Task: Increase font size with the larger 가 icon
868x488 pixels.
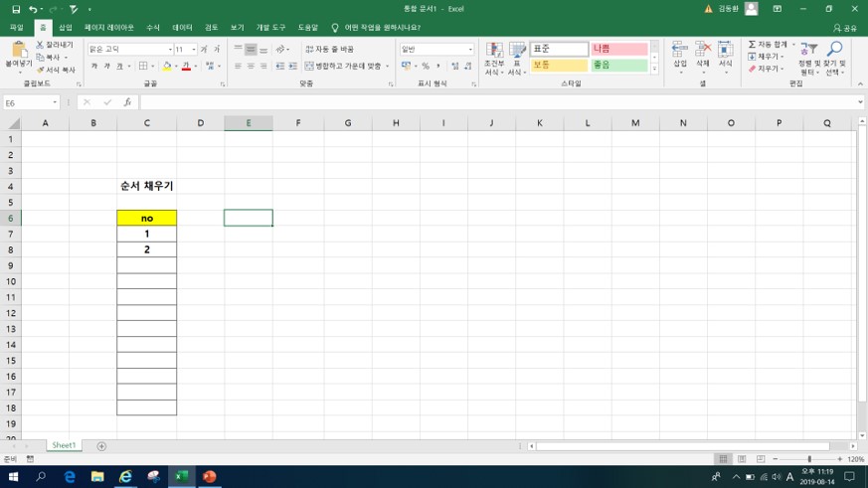Action: point(204,50)
